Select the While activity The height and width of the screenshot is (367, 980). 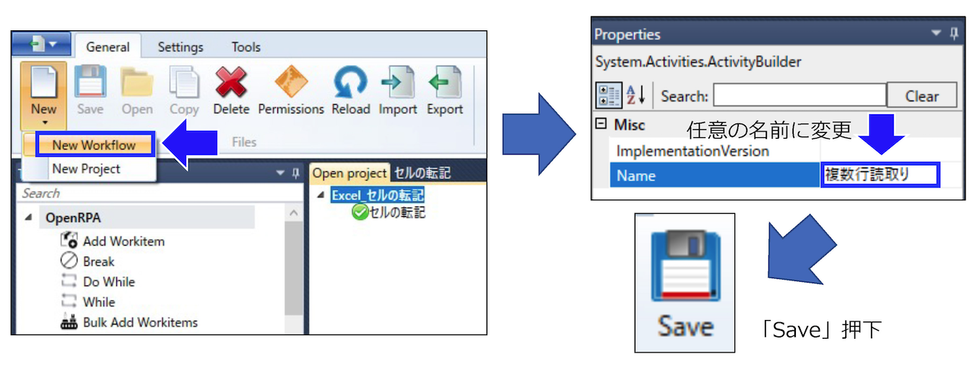[99, 302]
